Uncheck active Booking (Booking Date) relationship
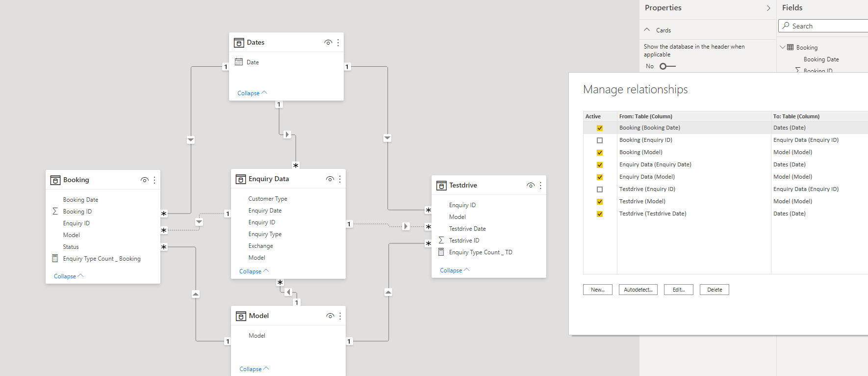The height and width of the screenshot is (376, 868). [600, 128]
